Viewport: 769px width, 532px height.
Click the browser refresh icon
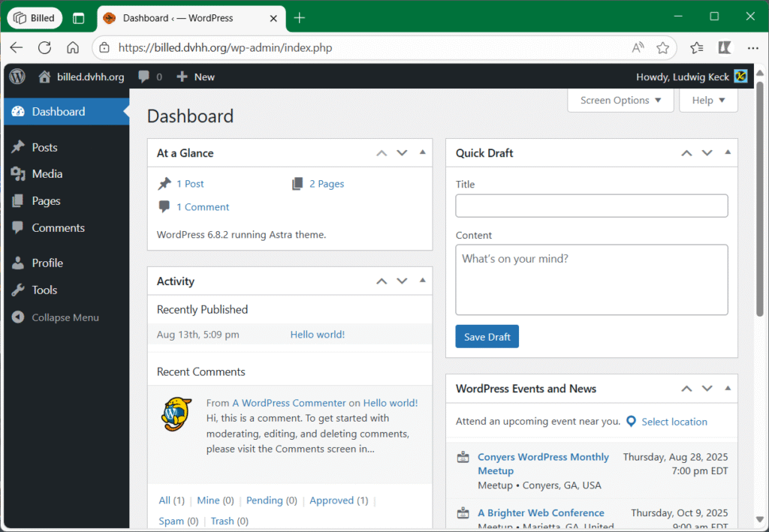coord(44,48)
